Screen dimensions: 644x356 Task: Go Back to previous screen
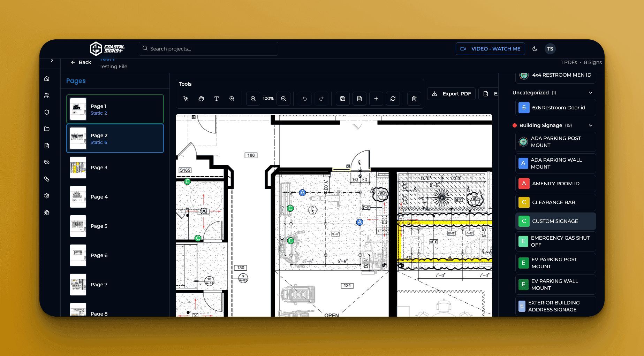pos(81,62)
